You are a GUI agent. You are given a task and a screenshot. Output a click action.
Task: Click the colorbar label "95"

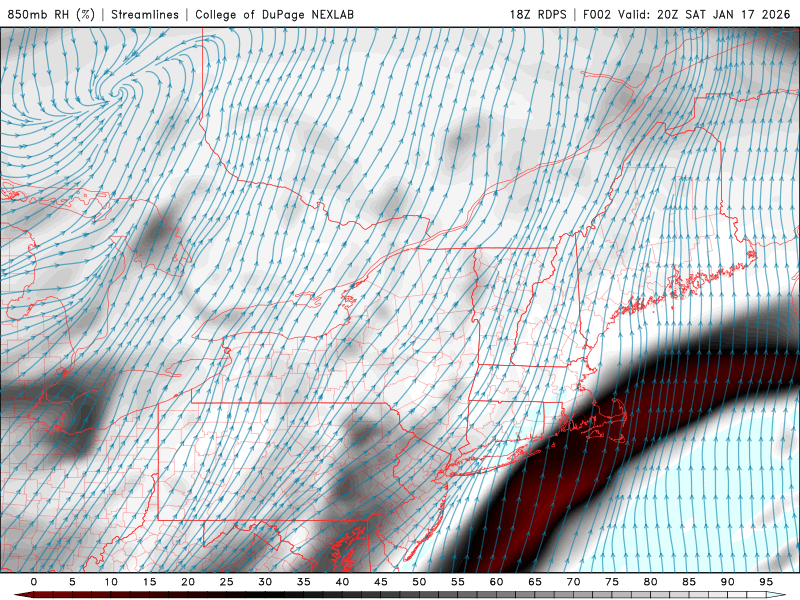(x=766, y=582)
